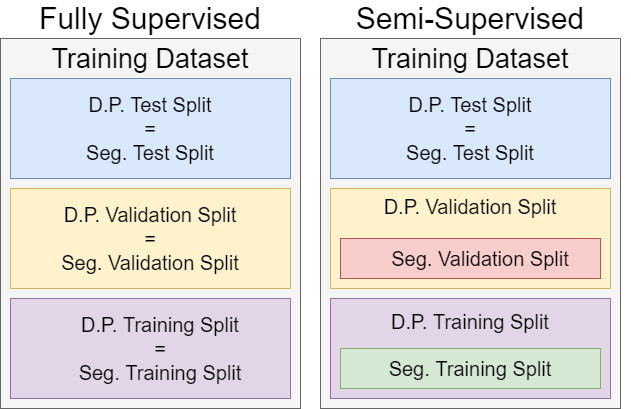Screen dimensions: 631x409
Task: Select "D.P. Validation Split" text in Fully Supervised
Action: [x=150, y=215]
